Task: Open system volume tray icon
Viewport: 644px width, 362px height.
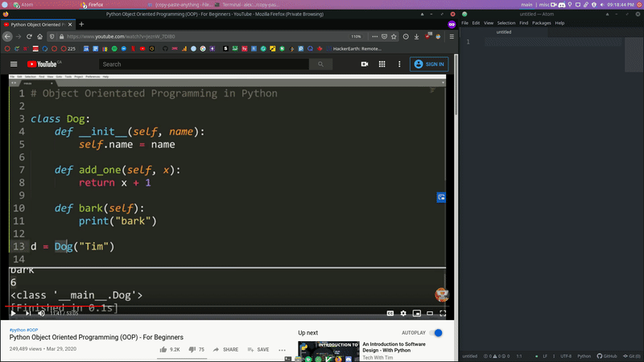Action: point(601,5)
